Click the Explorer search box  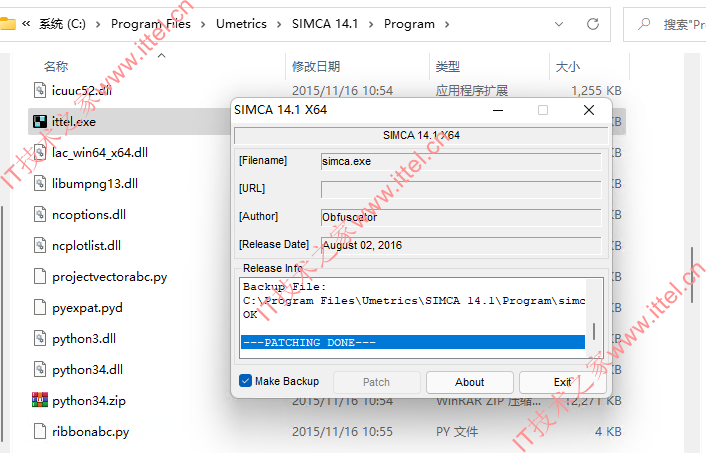coord(665,24)
